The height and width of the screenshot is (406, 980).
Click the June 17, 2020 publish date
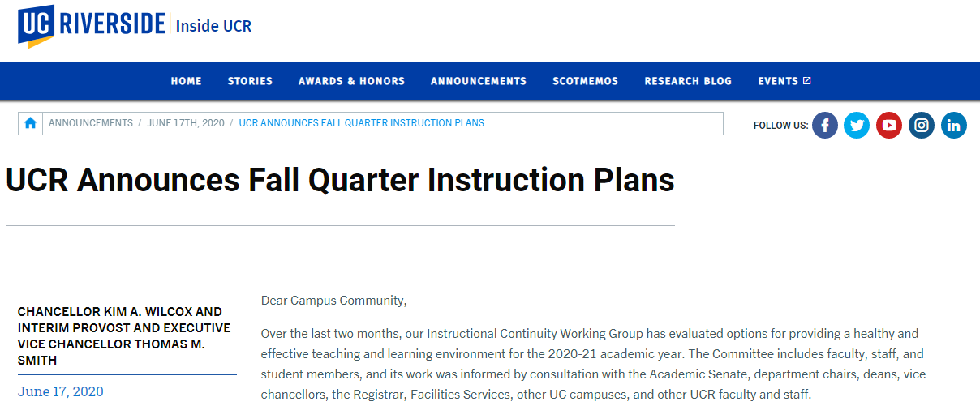pos(61,391)
